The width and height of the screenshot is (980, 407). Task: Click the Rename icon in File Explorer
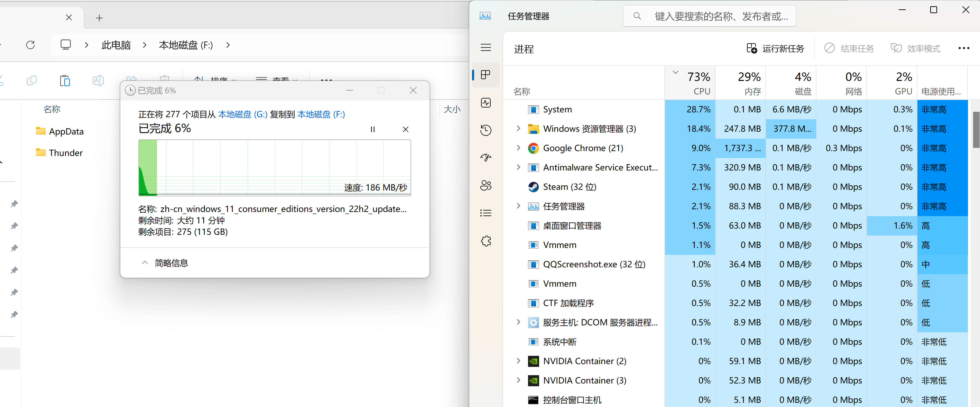[x=98, y=80]
